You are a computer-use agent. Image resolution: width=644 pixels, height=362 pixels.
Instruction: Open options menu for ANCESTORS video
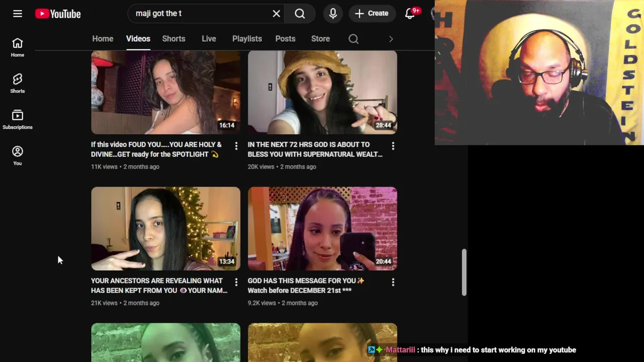click(x=236, y=282)
